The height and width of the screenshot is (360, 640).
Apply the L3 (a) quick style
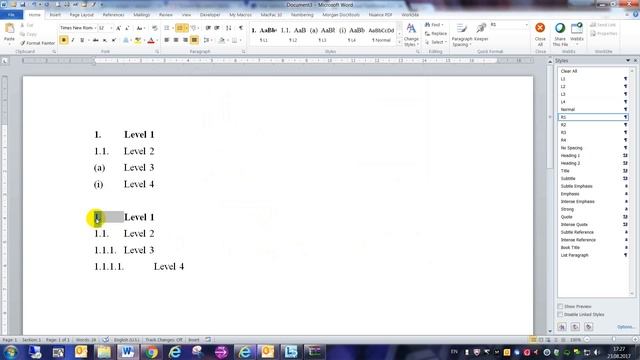click(322, 34)
